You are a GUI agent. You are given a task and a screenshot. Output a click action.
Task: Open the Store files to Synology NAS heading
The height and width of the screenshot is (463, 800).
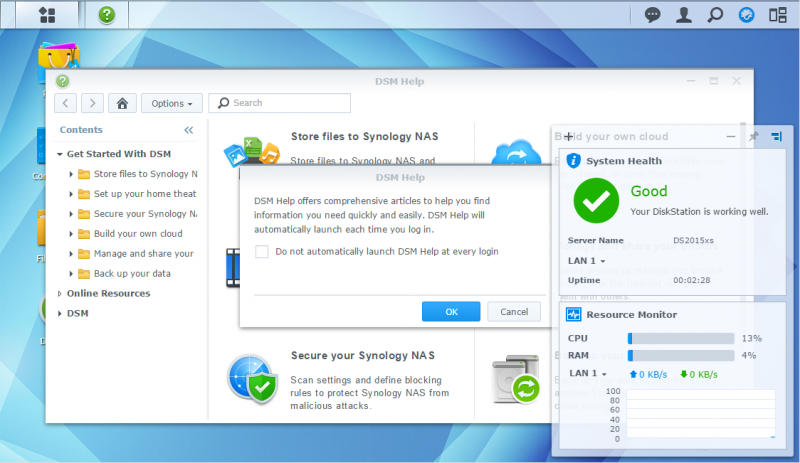tap(364, 136)
